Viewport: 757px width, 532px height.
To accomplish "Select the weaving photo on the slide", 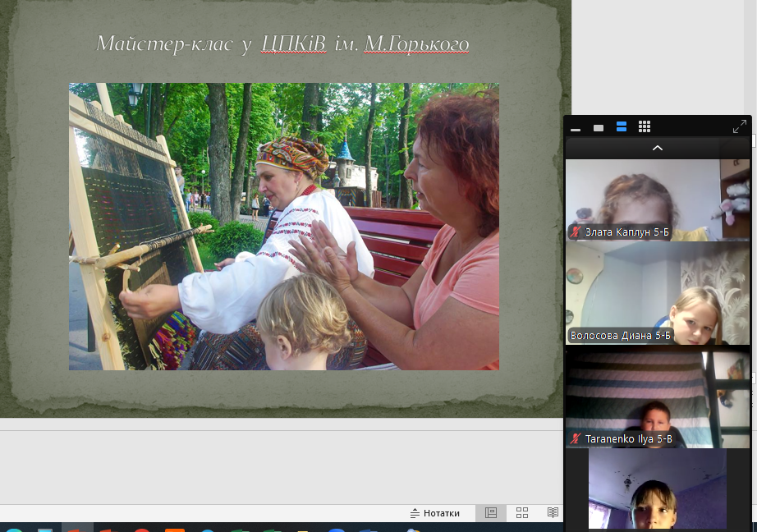I will coord(284,227).
